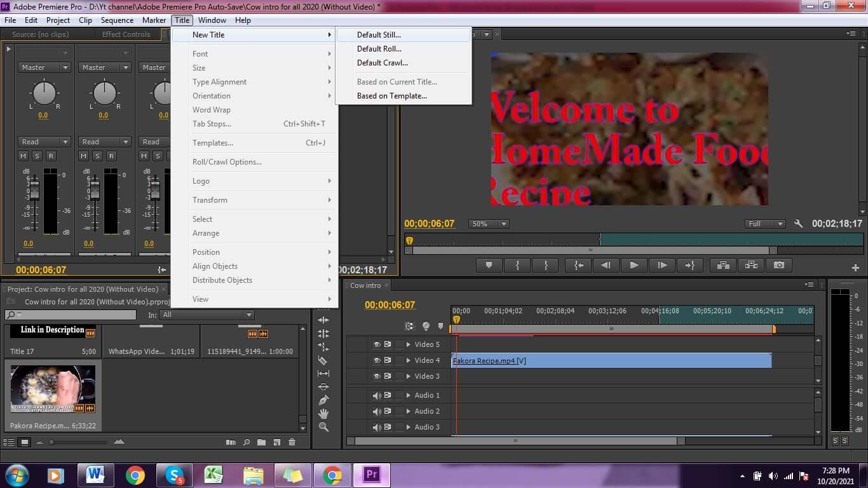Open the Marker menu
868x488 pixels.
pyautogui.click(x=154, y=20)
